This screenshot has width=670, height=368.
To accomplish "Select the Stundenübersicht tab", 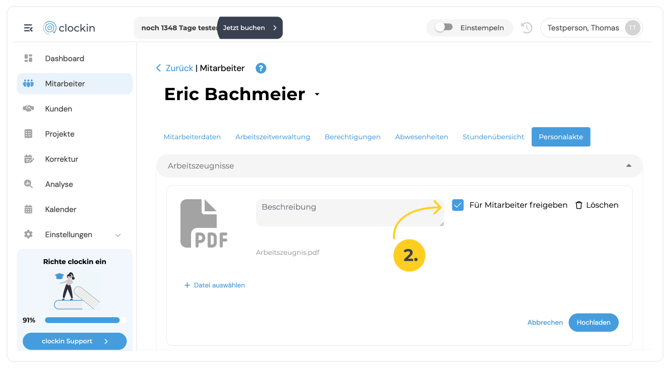I will [493, 137].
